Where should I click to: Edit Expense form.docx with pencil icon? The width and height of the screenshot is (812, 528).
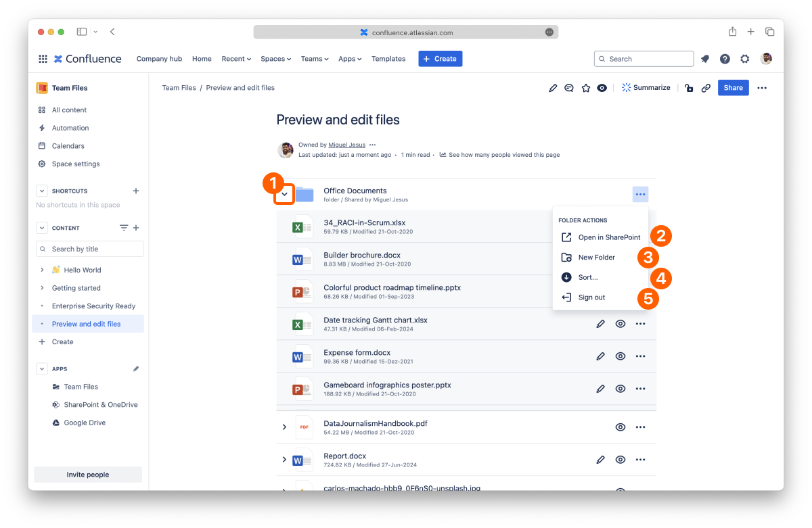tap(600, 356)
